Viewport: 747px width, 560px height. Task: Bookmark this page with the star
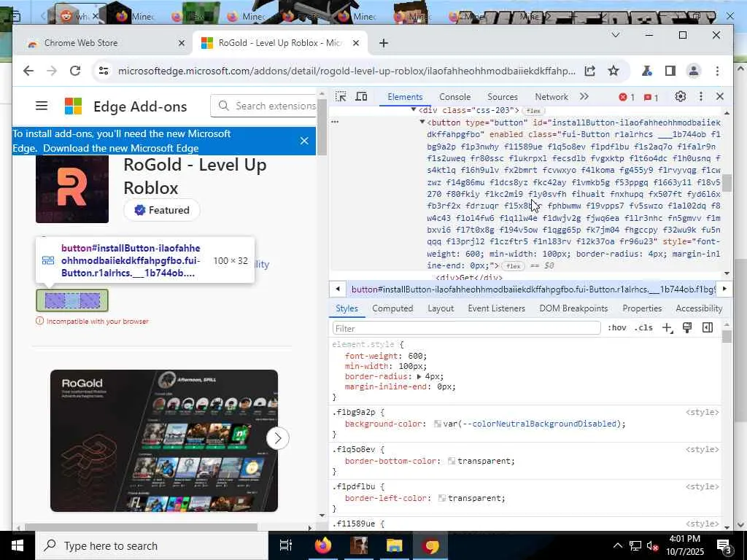tap(613, 71)
